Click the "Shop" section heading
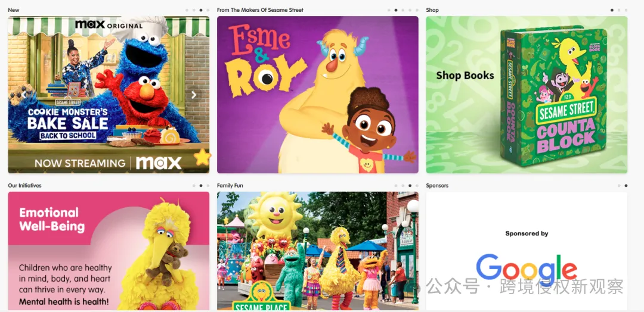This screenshot has width=644, height=312. 432,10
